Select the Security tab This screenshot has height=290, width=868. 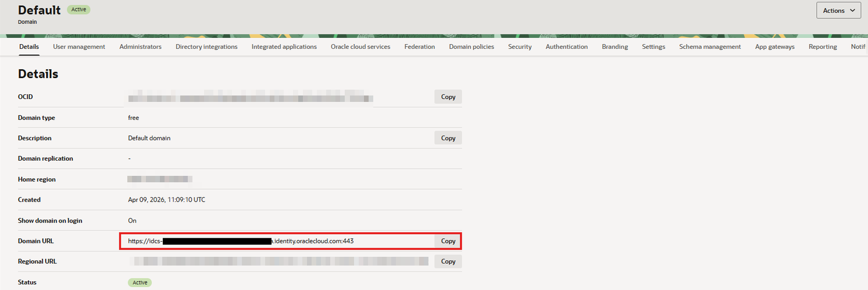pos(520,47)
